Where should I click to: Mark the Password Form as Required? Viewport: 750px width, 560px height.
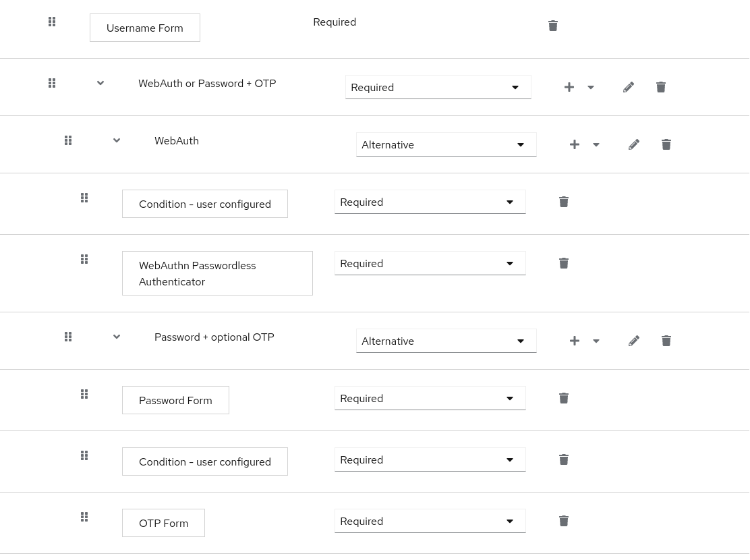point(430,398)
